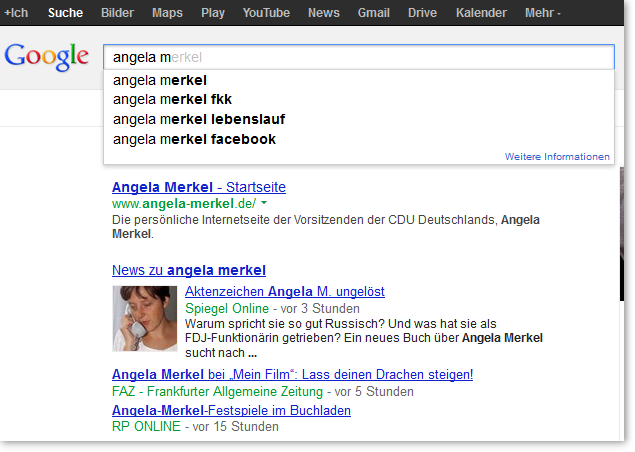Click the green www.angela-merkel.de URL
Viewport: 635px width, 452px height.
click(x=184, y=203)
